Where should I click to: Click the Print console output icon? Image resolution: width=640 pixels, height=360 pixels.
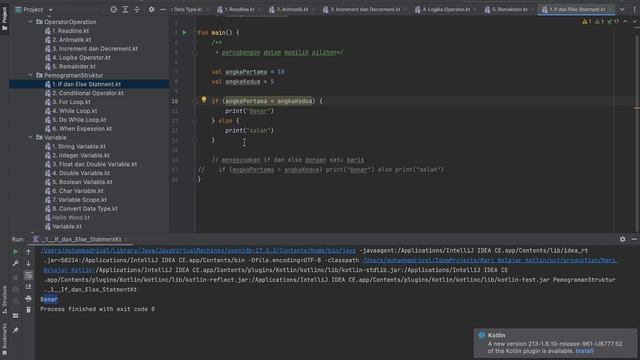28,299
